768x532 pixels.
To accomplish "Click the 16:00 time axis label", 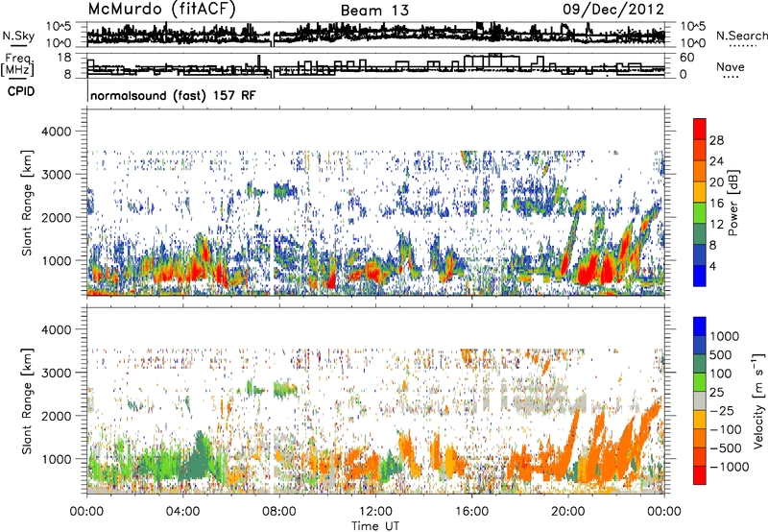I will 471,512.
